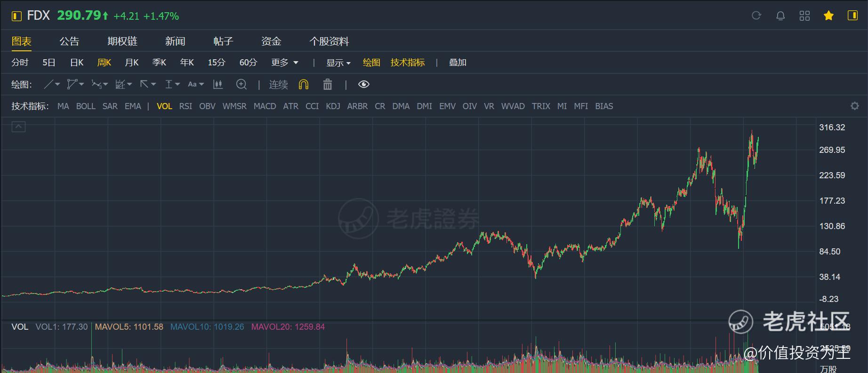Select the 日K timeframe
868x373 pixels.
[x=77, y=63]
